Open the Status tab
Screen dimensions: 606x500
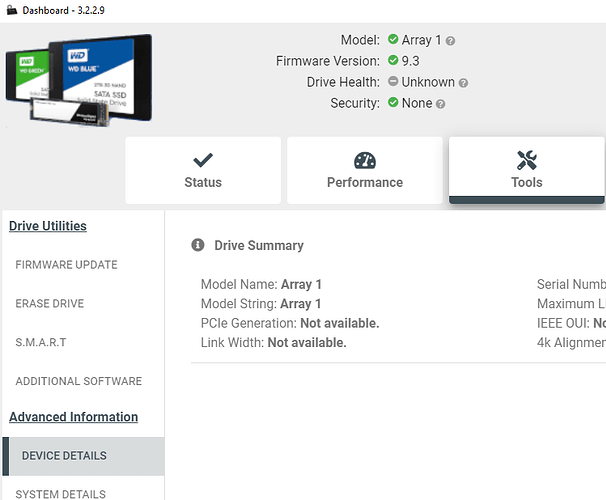coord(203,170)
